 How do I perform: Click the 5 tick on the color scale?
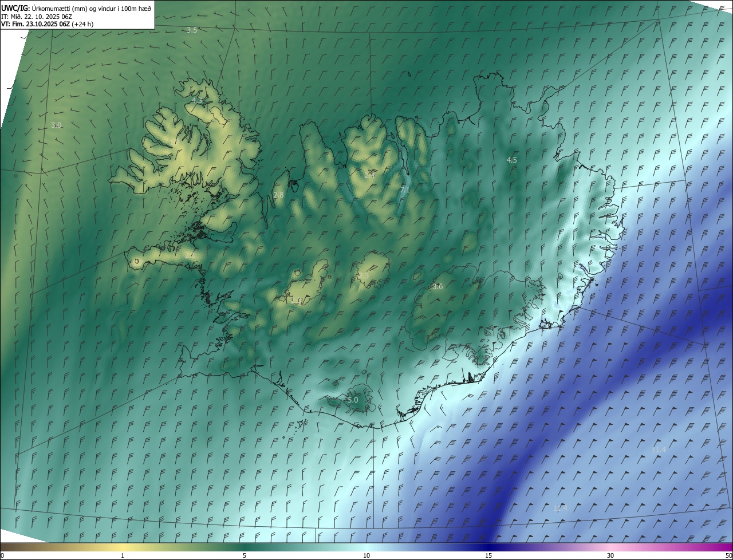point(245,555)
